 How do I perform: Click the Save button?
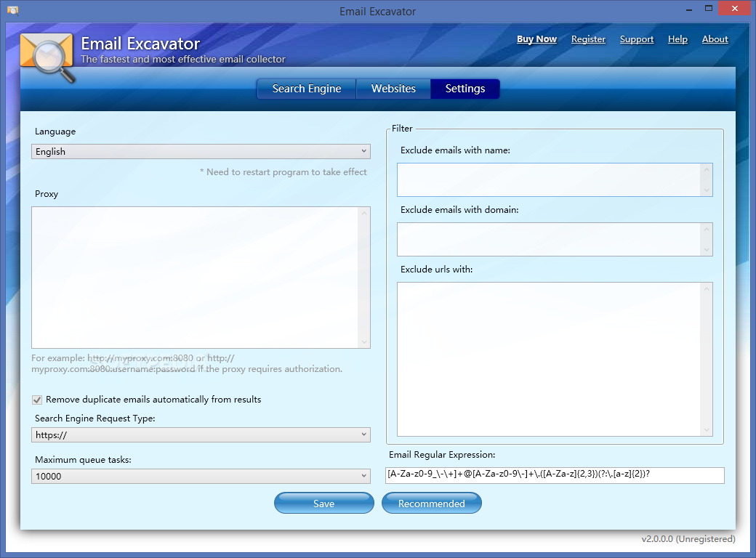click(x=324, y=503)
